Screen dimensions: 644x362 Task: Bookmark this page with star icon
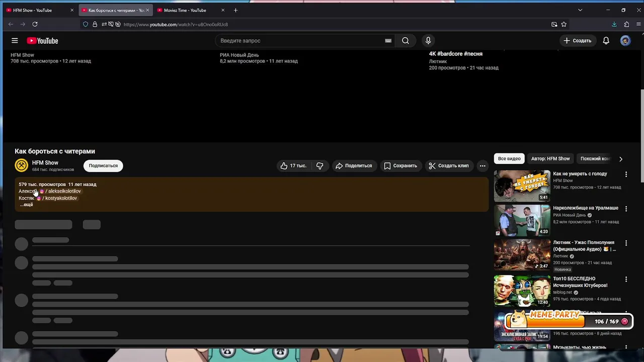coord(564,24)
